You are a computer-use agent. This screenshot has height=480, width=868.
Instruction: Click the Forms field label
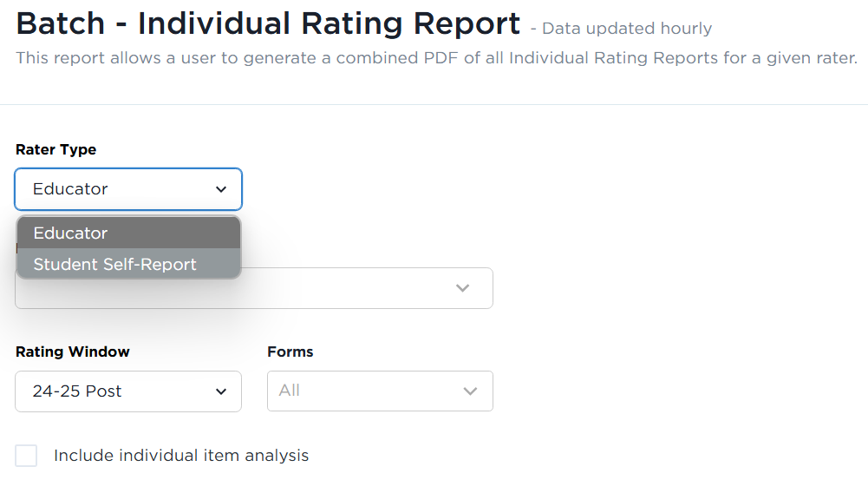pos(290,352)
